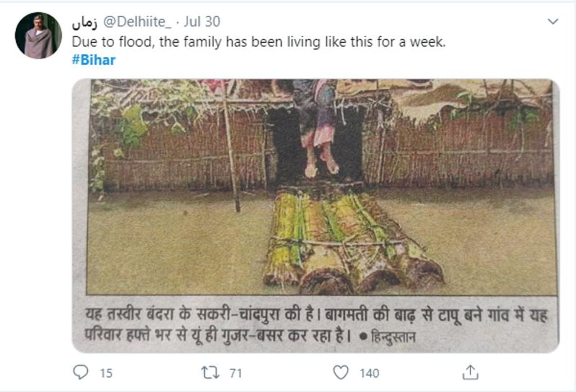Click the display name زمان
The image size is (576, 392).
coord(85,22)
